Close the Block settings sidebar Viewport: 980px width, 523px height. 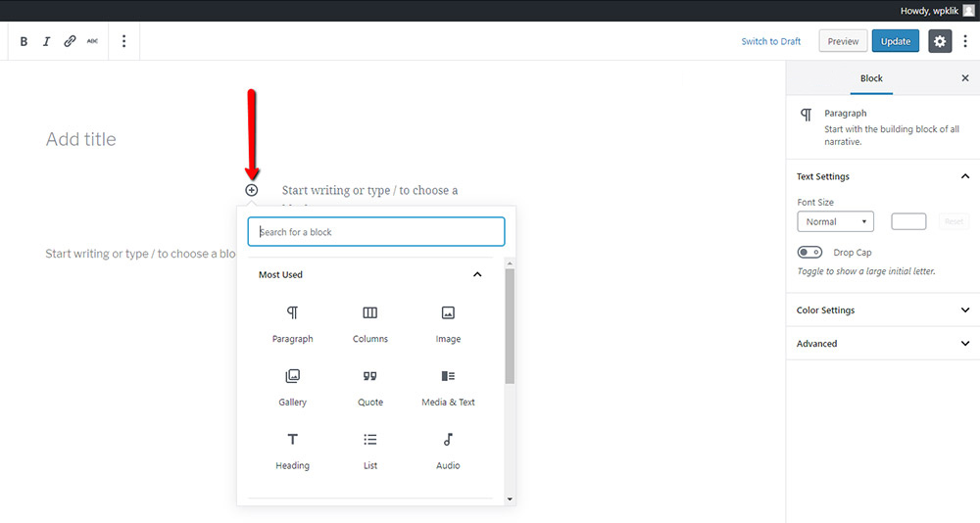click(965, 78)
